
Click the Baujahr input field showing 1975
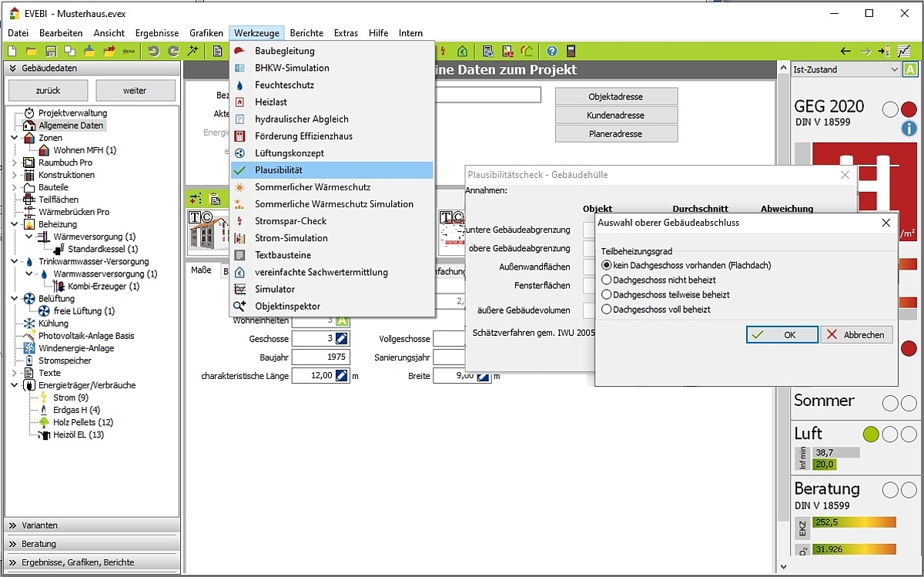tap(320, 357)
